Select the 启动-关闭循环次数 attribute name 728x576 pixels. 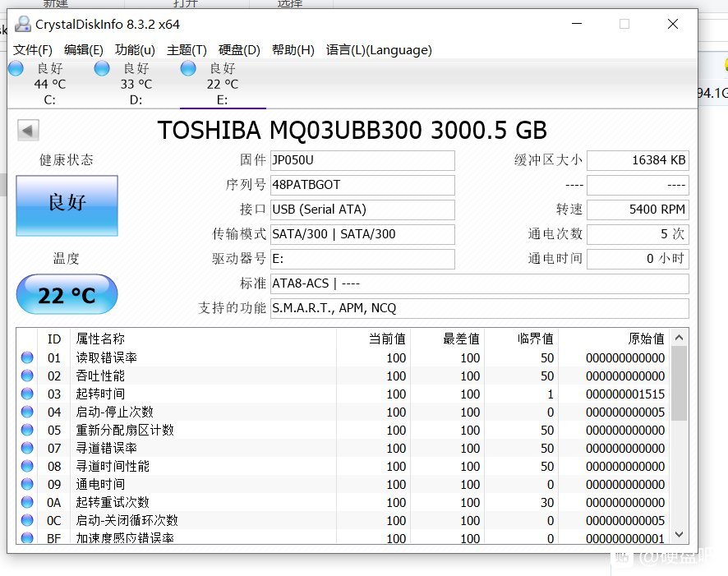tap(127, 520)
